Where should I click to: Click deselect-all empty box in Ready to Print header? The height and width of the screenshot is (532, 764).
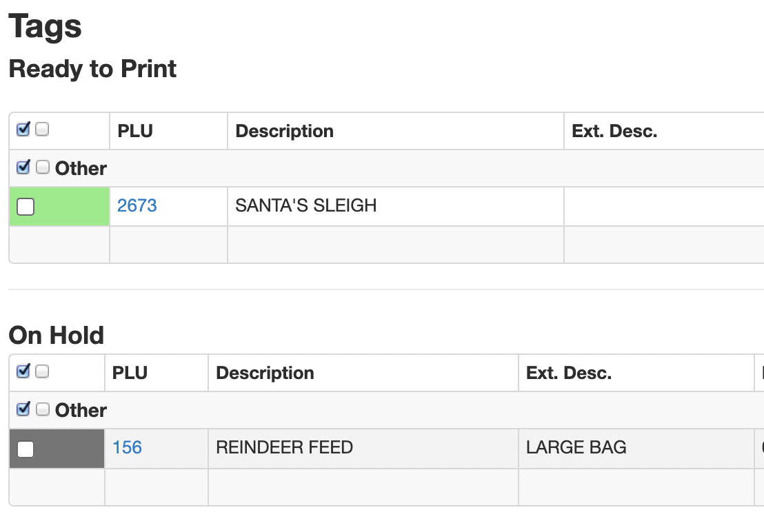pyautogui.click(x=42, y=129)
